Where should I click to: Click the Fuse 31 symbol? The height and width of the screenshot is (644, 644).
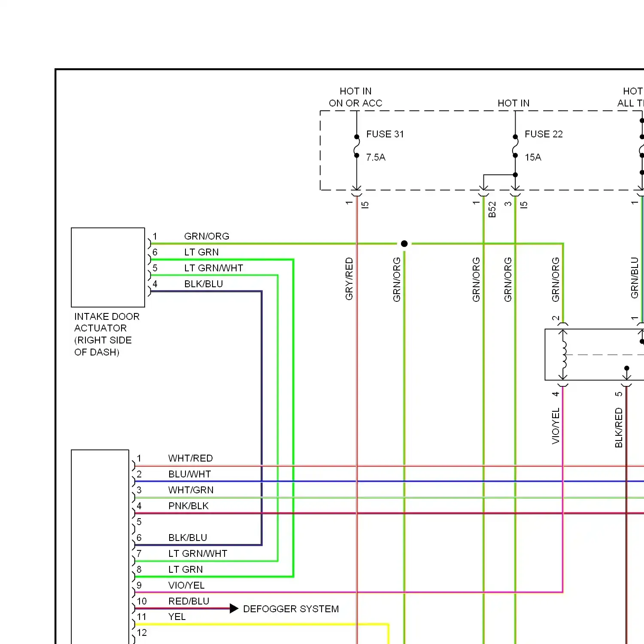click(x=356, y=146)
